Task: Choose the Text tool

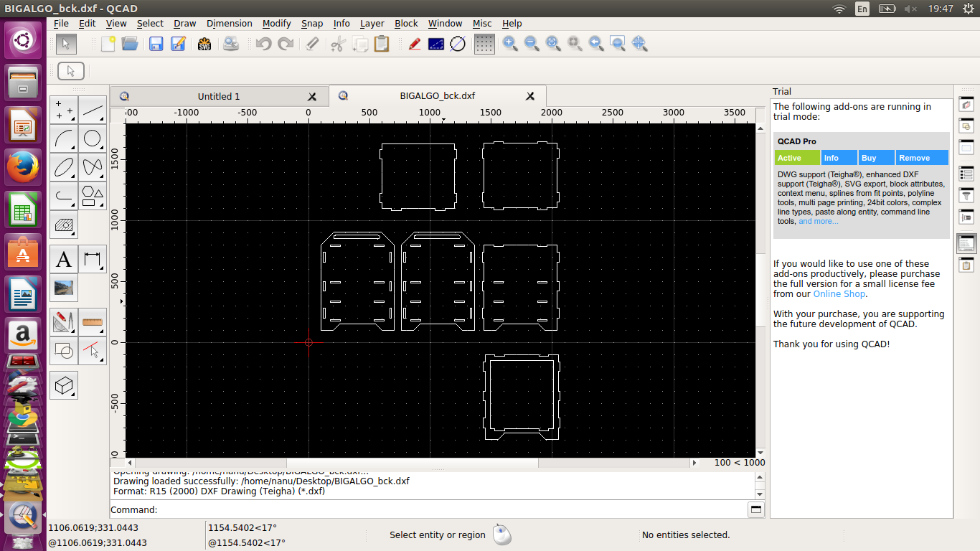Action: coord(64,259)
